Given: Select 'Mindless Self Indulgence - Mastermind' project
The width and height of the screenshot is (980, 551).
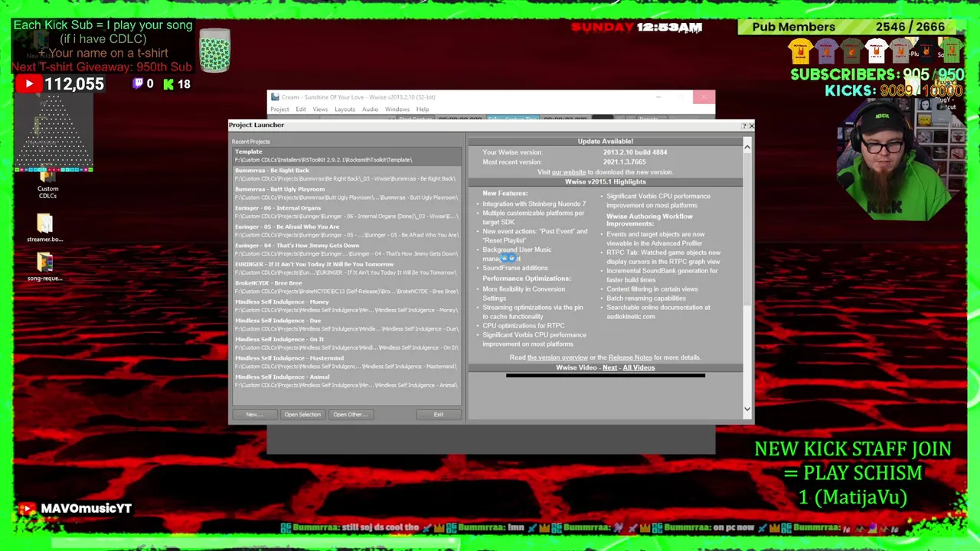Looking at the screenshot, I should (x=346, y=362).
